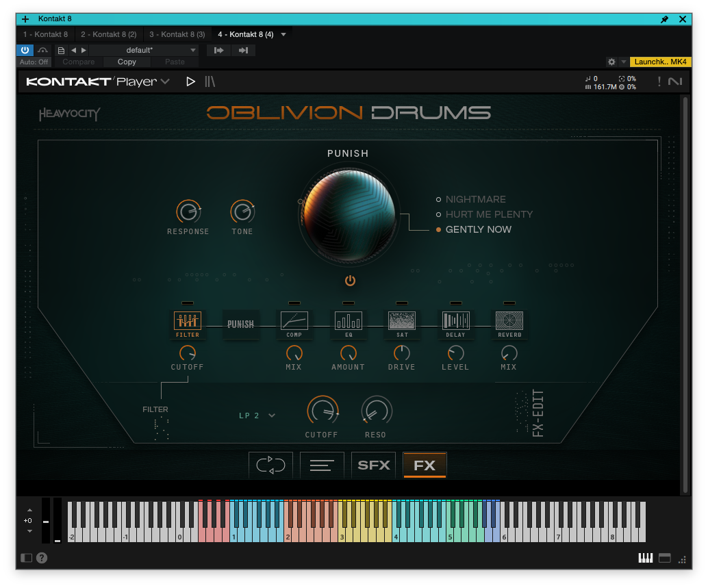This screenshot has width=708, height=588.
Task: Open the Kontakt library browser icon
Action: click(210, 81)
